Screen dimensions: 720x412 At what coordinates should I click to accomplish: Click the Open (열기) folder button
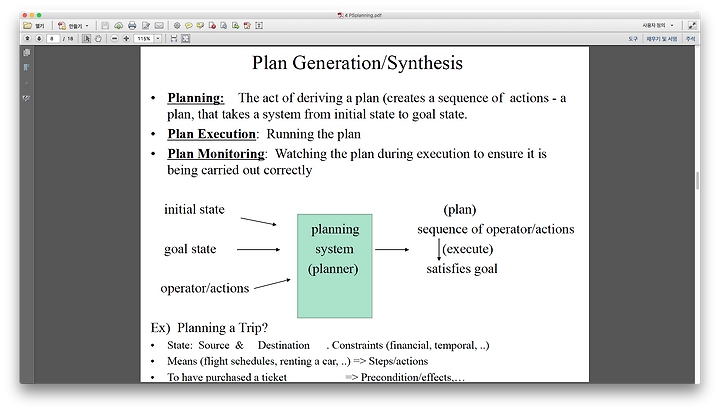click(34, 26)
